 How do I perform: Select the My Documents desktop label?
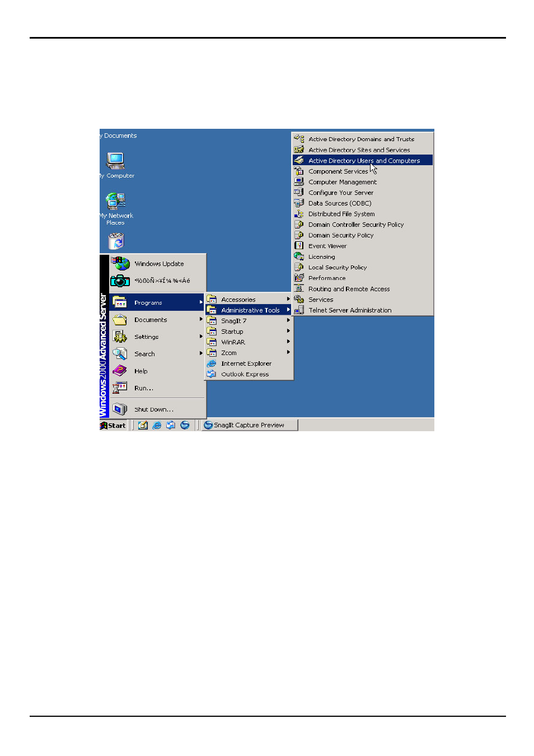point(119,136)
